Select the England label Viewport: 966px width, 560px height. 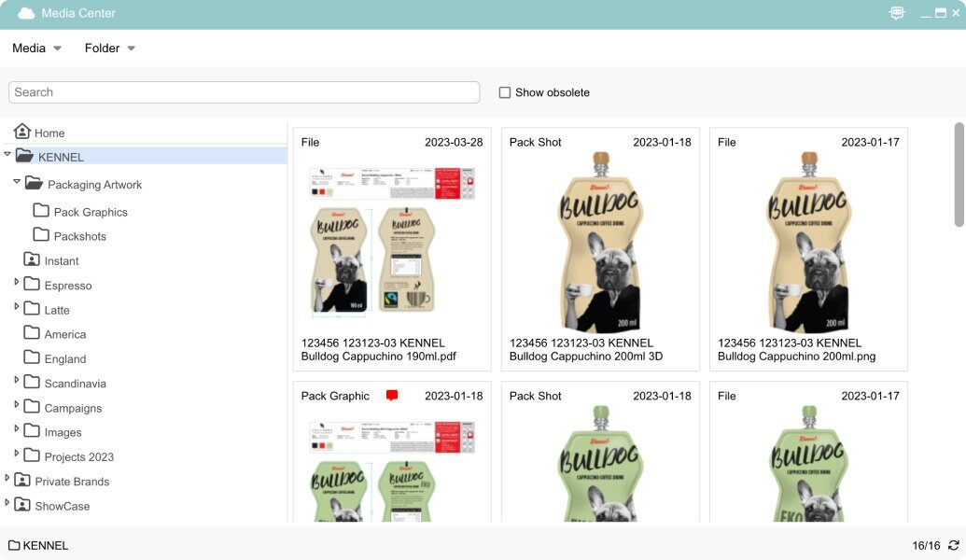click(x=64, y=359)
